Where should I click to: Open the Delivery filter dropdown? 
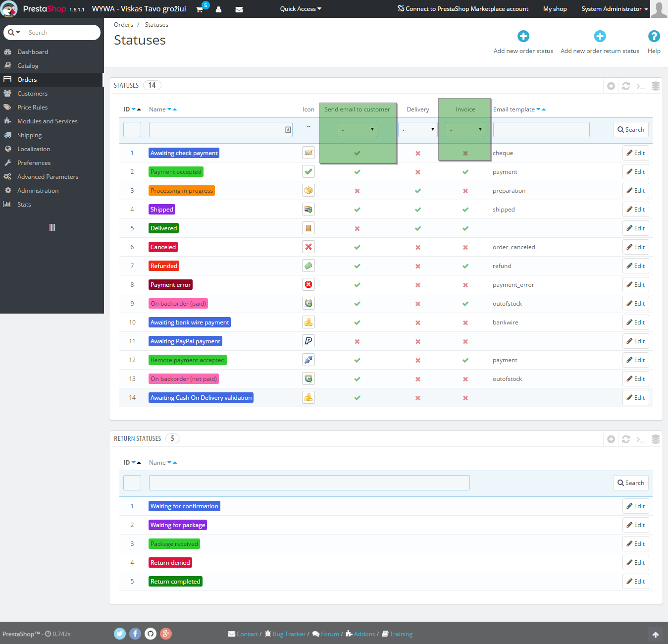[x=418, y=130]
